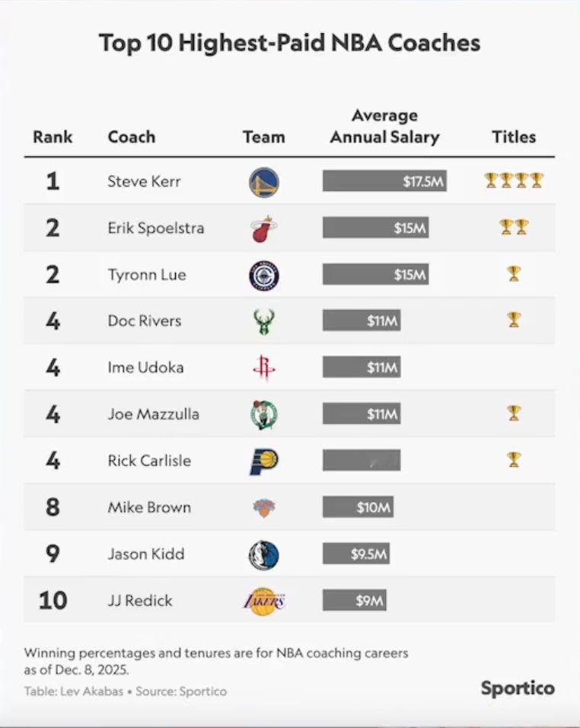Click the Milwaukee Bucks logo

[263, 321]
